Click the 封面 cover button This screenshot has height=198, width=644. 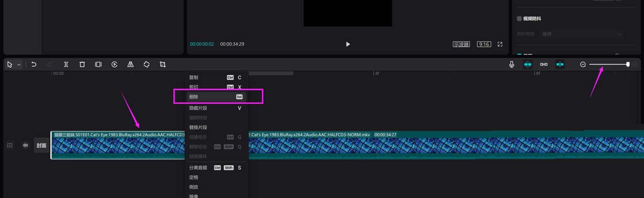point(41,145)
